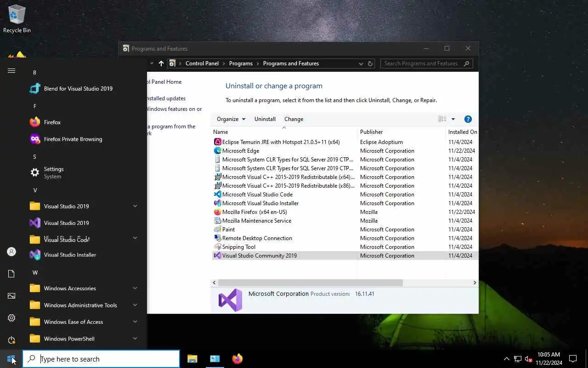Select Microsoft Visual Studio Installer entry

click(x=345, y=203)
